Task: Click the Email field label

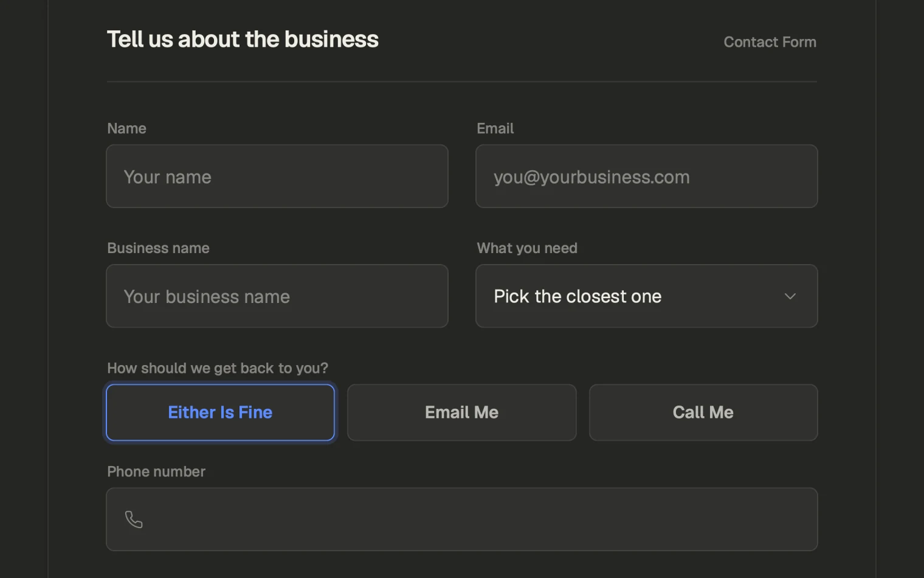Action: [495, 128]
